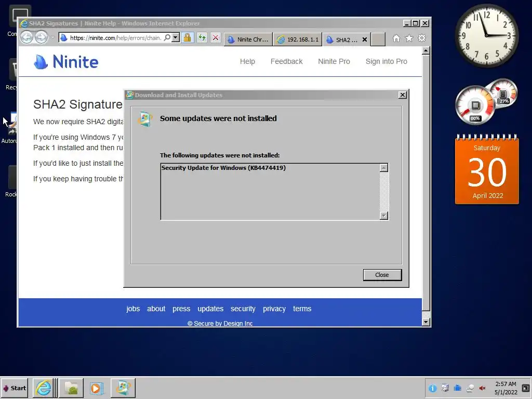The image size is (532, 399).
Task: Click the analog clock gadget
Action: click(x=487, y=35)
